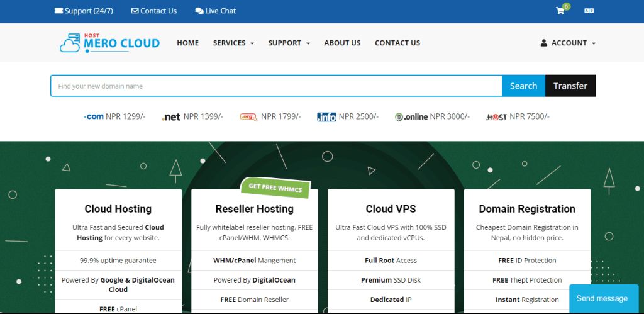Open the Account dropdown menu
The height and width of the screenshot is (314, 644).
568,43
